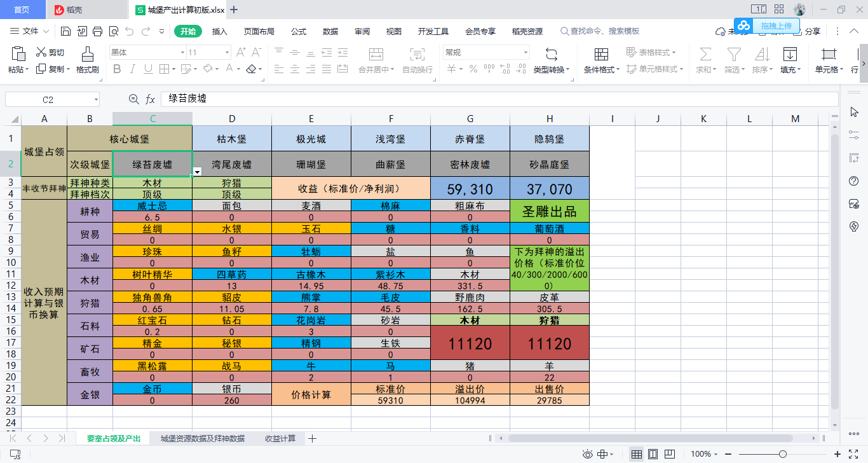This screenshot has width=868, height=463.
Task: Toggle Italic formatting button
Action: [x=133, y=69]
